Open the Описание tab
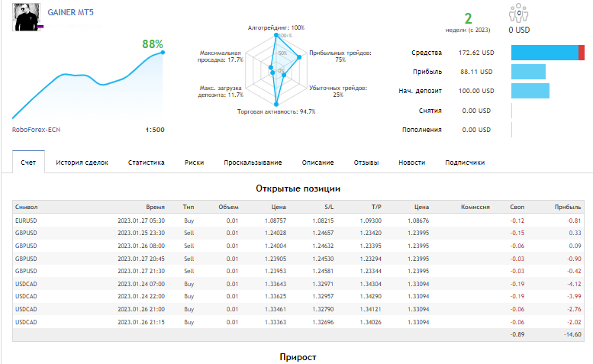 tap(317, 163)
